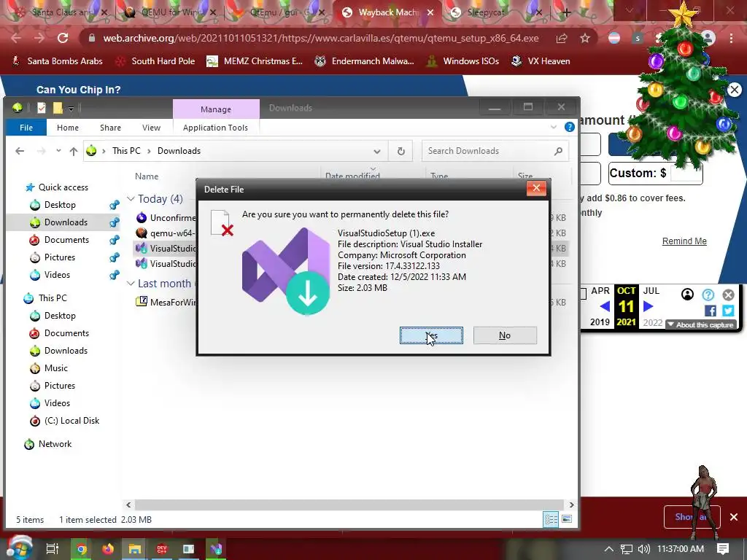Image resolution: width=747 pixels, height=560 pixels.
Task: Cancel deletion with the No button
Action: point(505,335)
